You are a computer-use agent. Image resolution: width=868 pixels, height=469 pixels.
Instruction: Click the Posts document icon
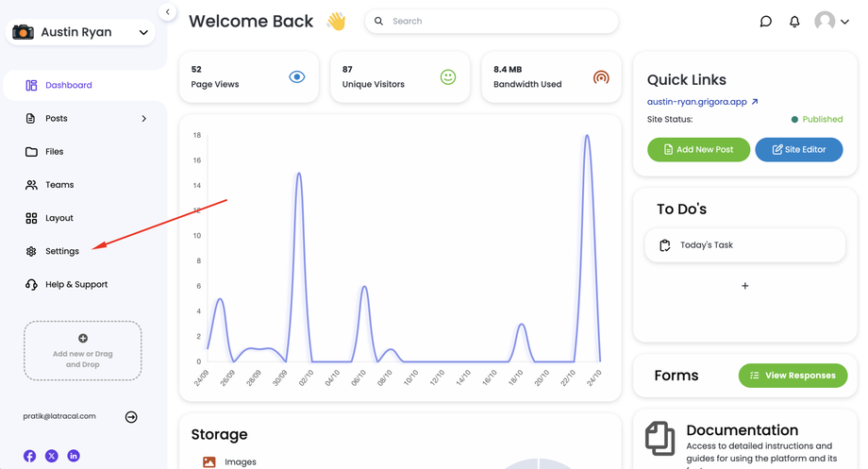point(30,119)
